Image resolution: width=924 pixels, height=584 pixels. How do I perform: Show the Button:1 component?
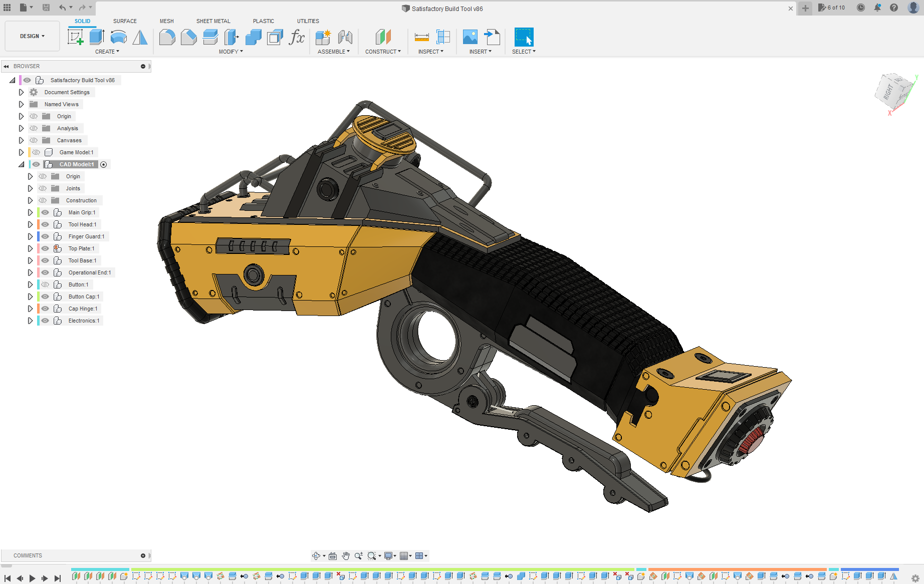(x=45, y=284)
